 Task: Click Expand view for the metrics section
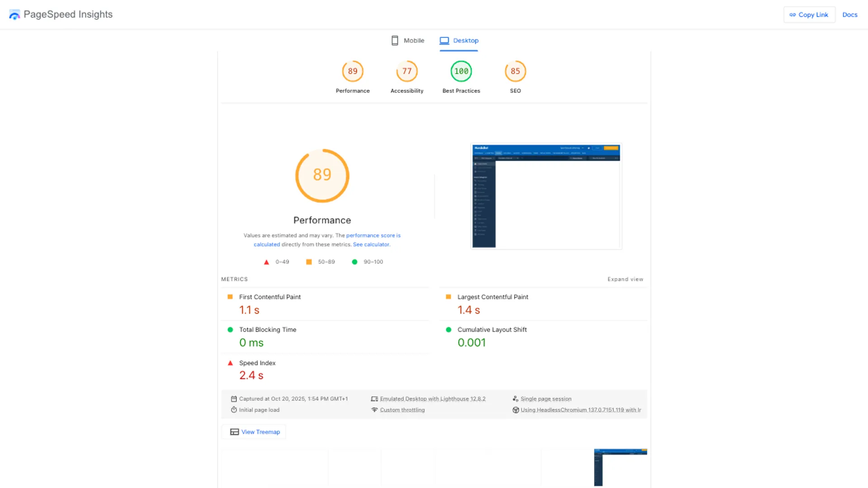625,279
